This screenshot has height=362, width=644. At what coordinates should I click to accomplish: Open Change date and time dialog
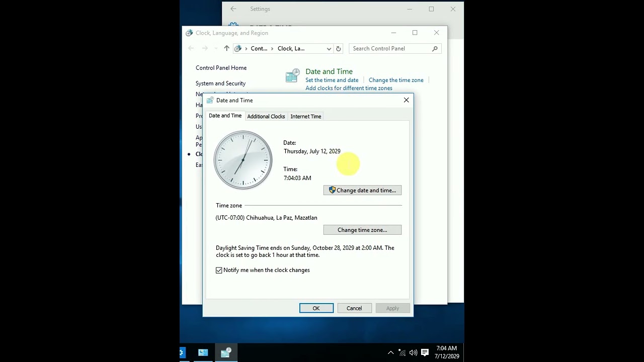(x=362, y=190)
